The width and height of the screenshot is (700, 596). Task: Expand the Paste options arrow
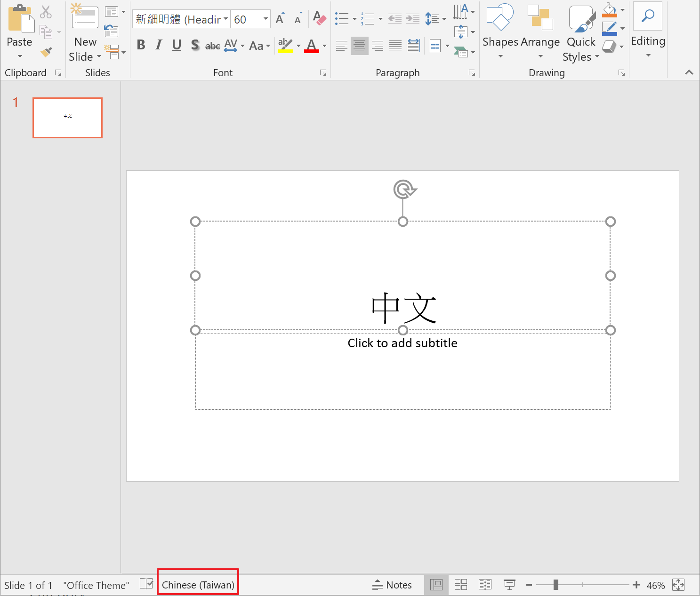tap(20, 56)
